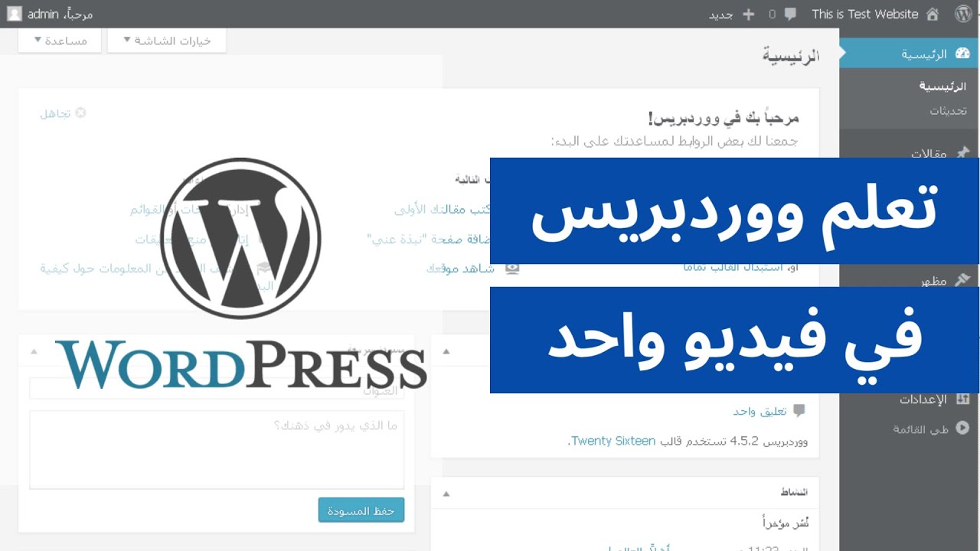Open the شاهد موقعك view site link
This screenshot has width=980, height=551.
(461, 268)
